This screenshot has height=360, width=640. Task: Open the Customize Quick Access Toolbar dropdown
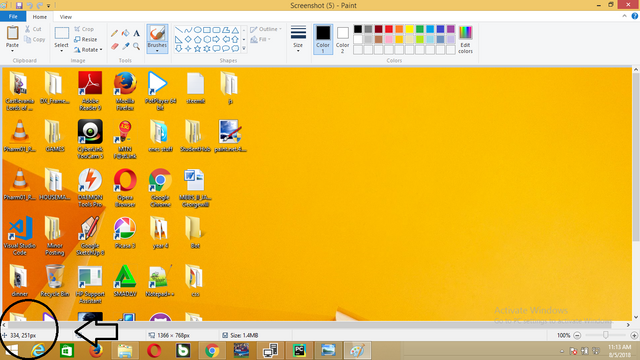[x=49, y=6]
